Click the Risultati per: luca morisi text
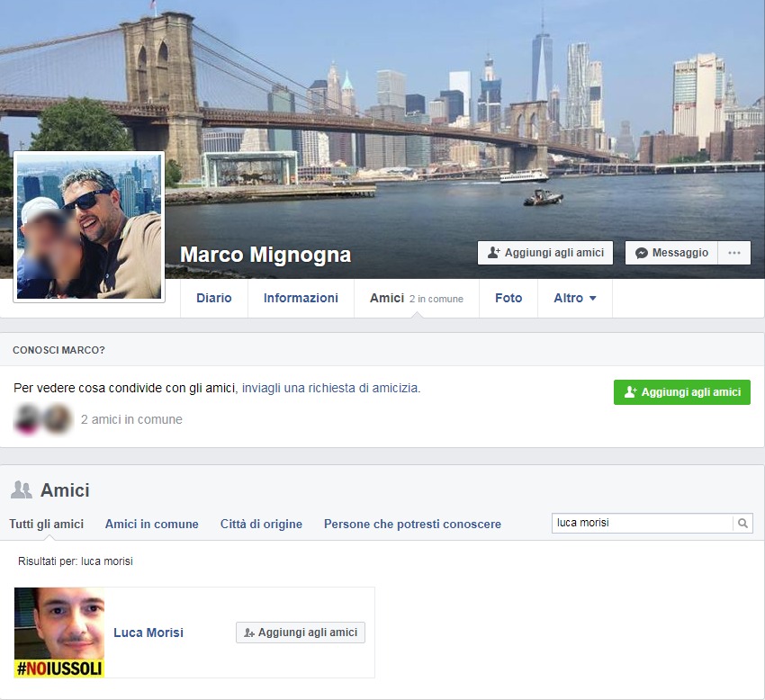Screen dimensions: 765x700 pos(75,561)
